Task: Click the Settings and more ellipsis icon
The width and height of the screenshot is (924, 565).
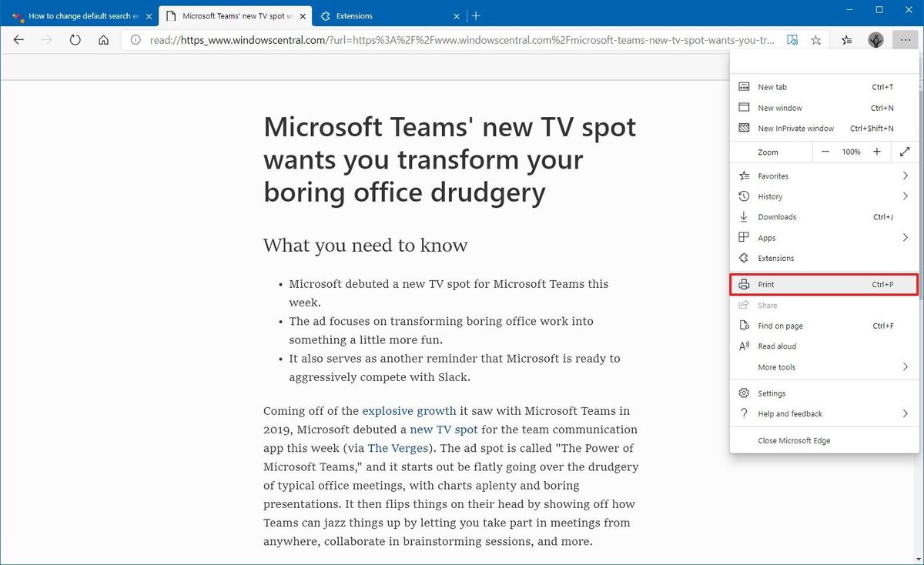Action: click(906, 39)
